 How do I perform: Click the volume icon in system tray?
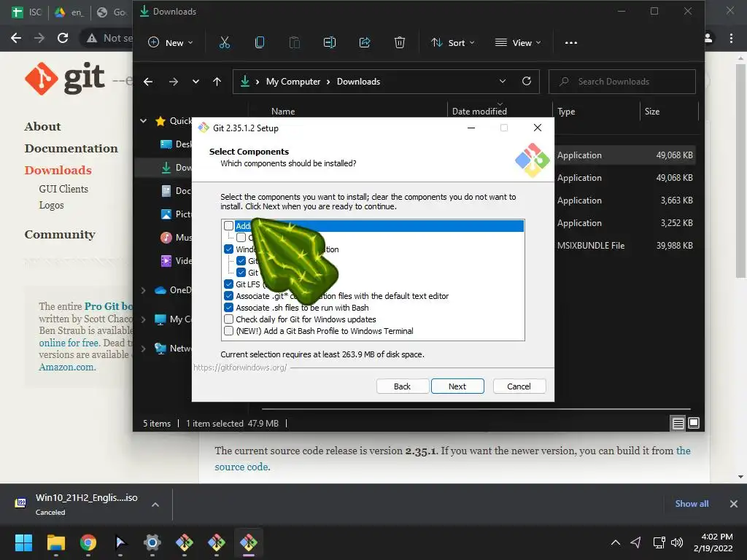677,542
